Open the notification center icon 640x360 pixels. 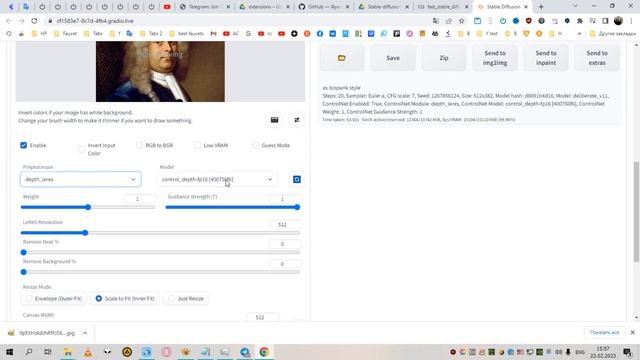pyautogui.click(x=628, y=352)
